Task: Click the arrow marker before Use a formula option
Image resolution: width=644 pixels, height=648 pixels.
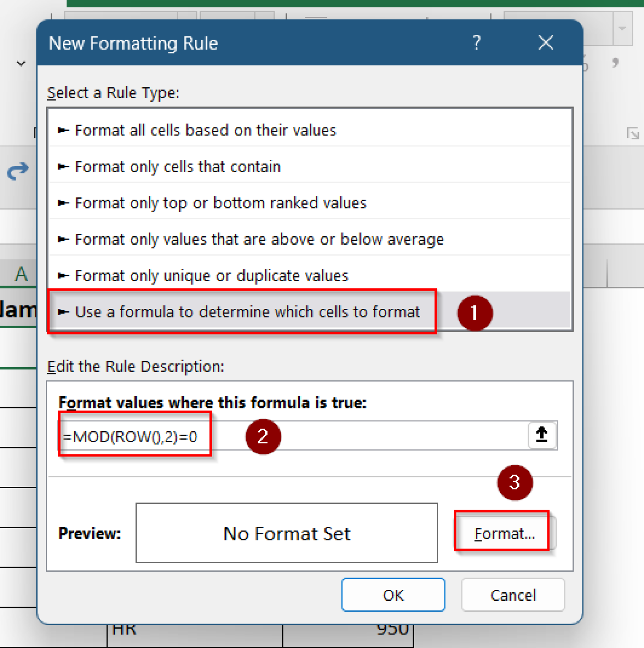Action: (x=63, y=312)
